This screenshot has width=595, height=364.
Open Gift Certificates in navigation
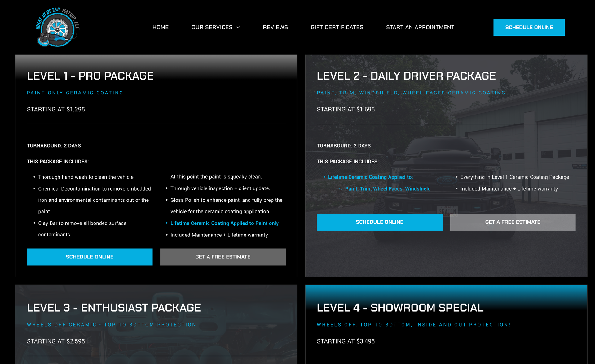pos(337,27)
